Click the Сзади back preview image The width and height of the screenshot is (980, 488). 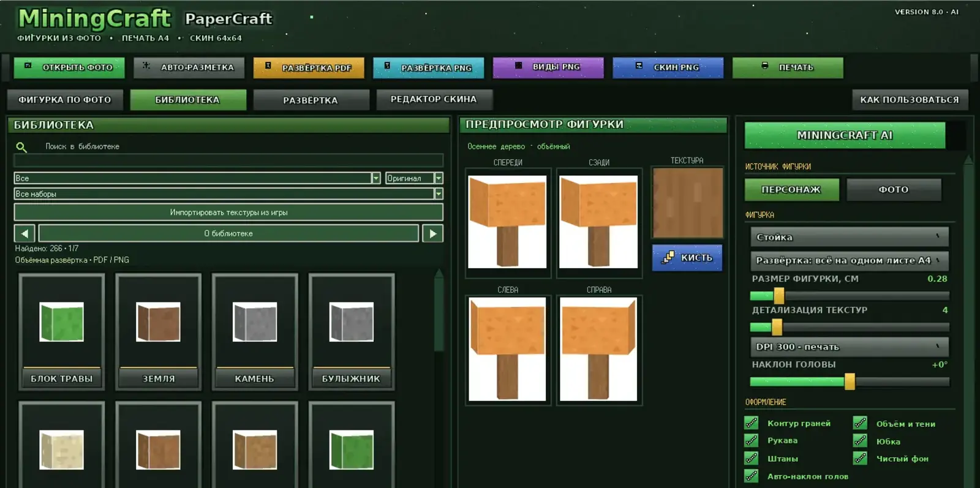click(x=599, y=222)
